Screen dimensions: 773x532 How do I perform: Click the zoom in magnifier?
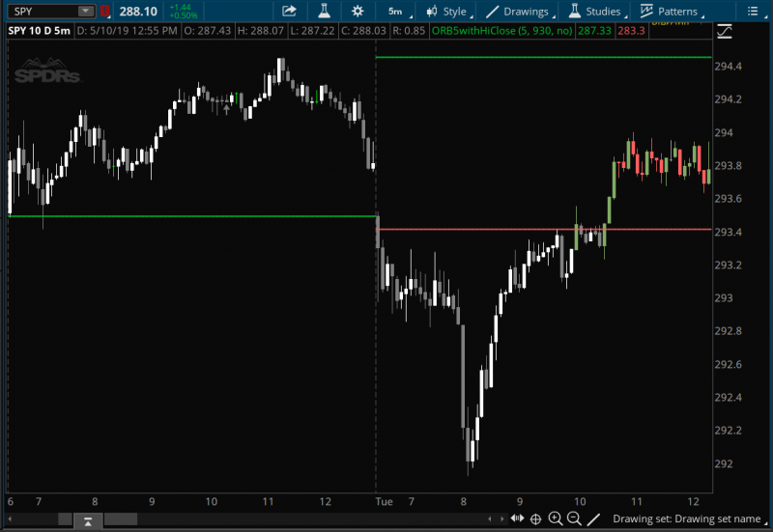(x=556, y=519)
